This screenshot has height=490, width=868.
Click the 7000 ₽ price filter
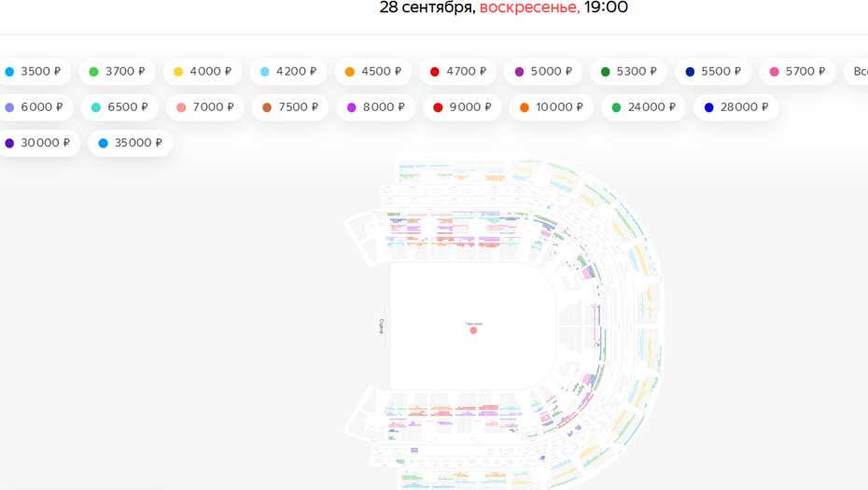(x=205, y=107)
